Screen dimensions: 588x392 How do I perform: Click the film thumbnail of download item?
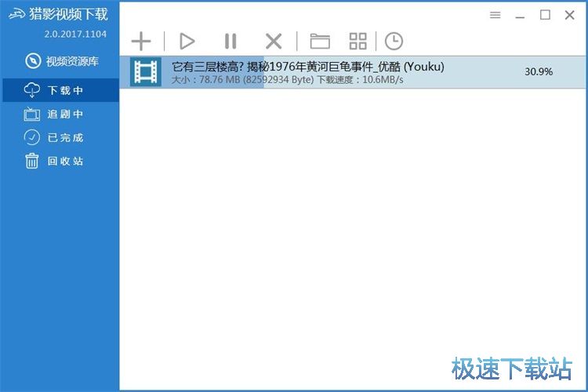[146, 72]
